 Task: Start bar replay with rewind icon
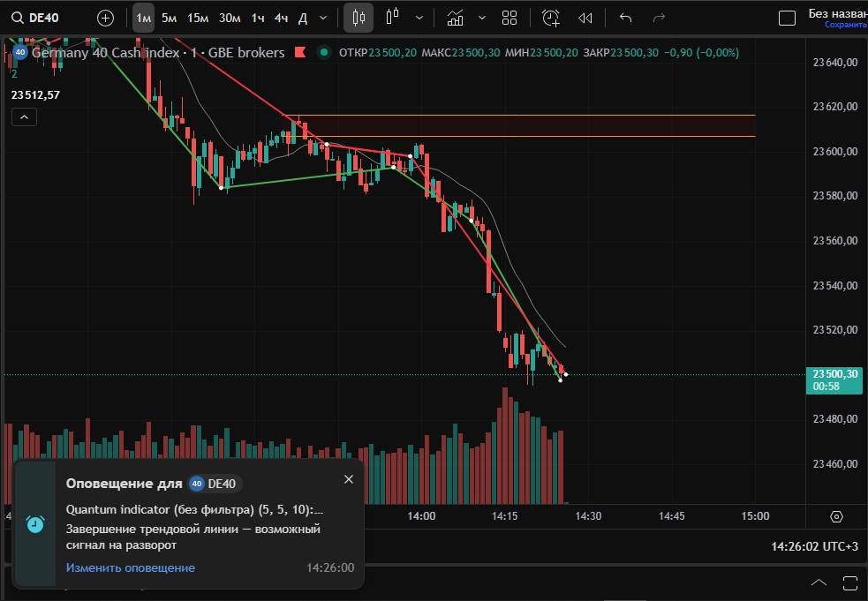coord(585,18)
